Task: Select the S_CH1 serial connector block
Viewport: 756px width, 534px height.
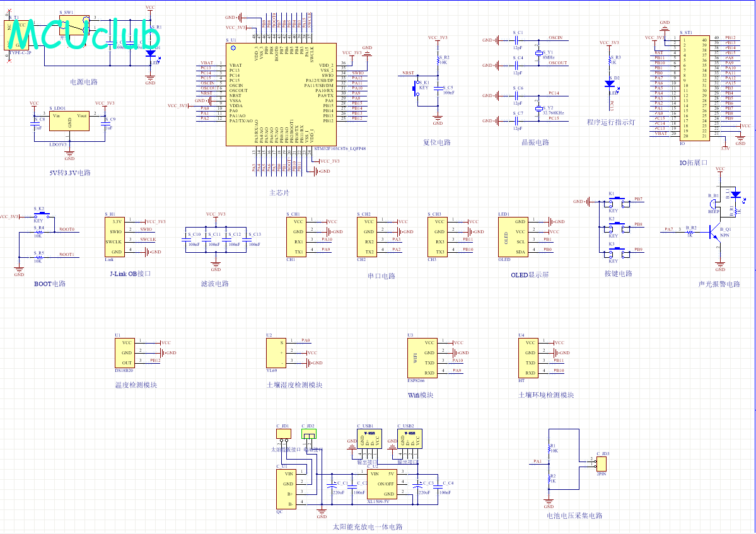Action: [x=296, y=236]
